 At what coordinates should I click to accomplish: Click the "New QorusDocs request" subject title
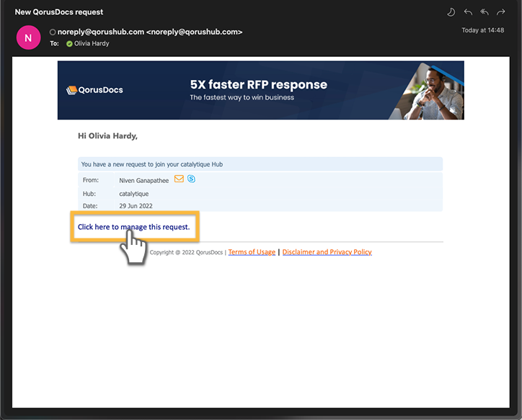(59, 12)
